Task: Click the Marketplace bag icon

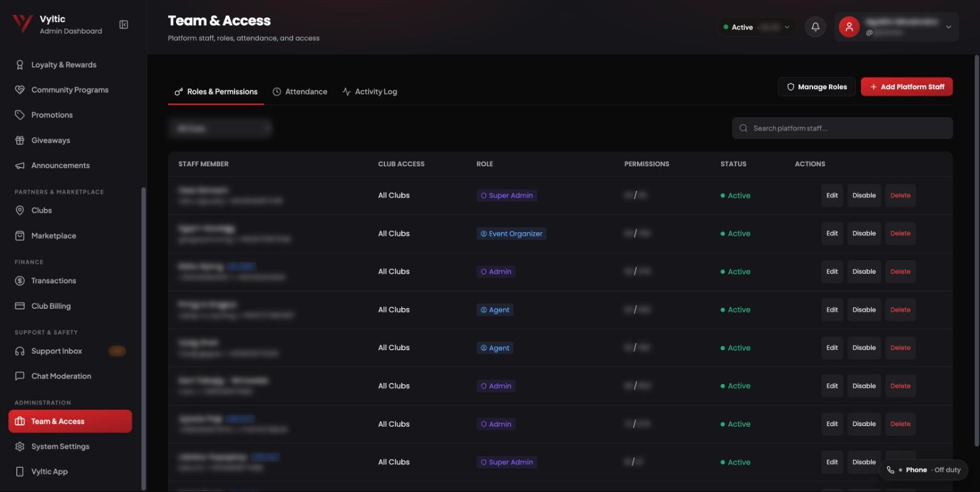Action: pos(19,236)
